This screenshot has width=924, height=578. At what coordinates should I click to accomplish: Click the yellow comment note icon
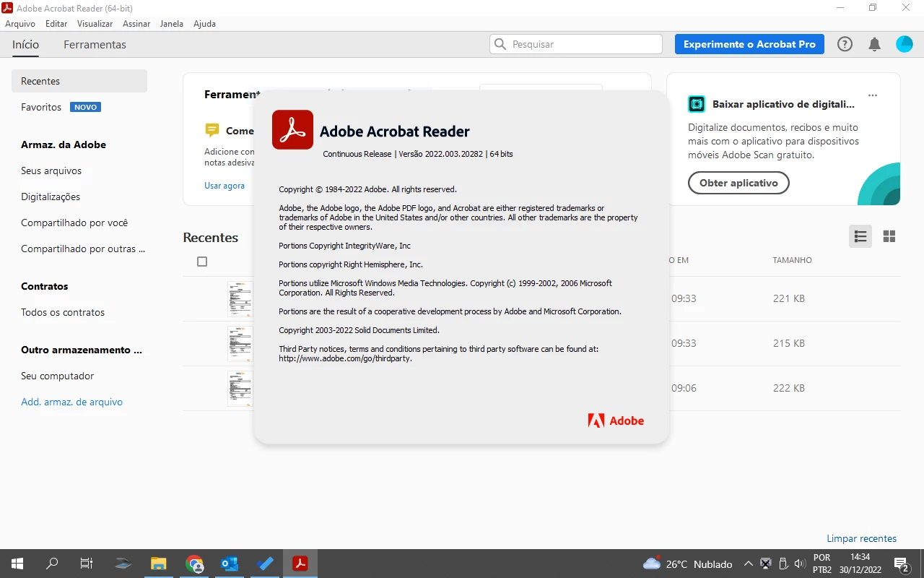(x=212, y=130)
